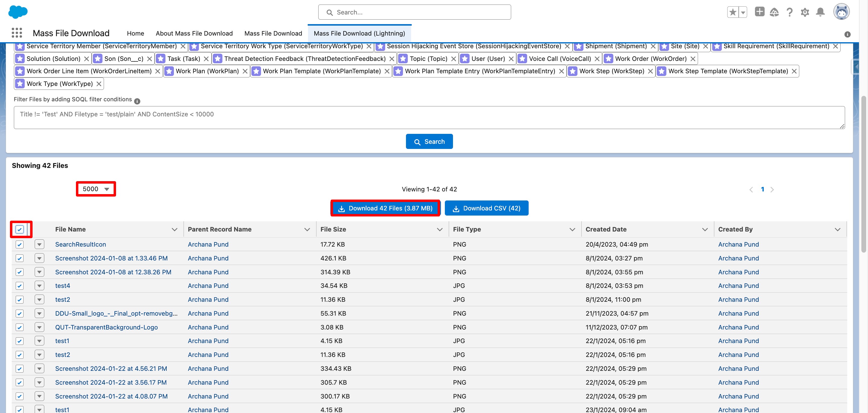Click the Download CSV (42) button
This screenshot has width=868, height=413.
pos(486,208)
